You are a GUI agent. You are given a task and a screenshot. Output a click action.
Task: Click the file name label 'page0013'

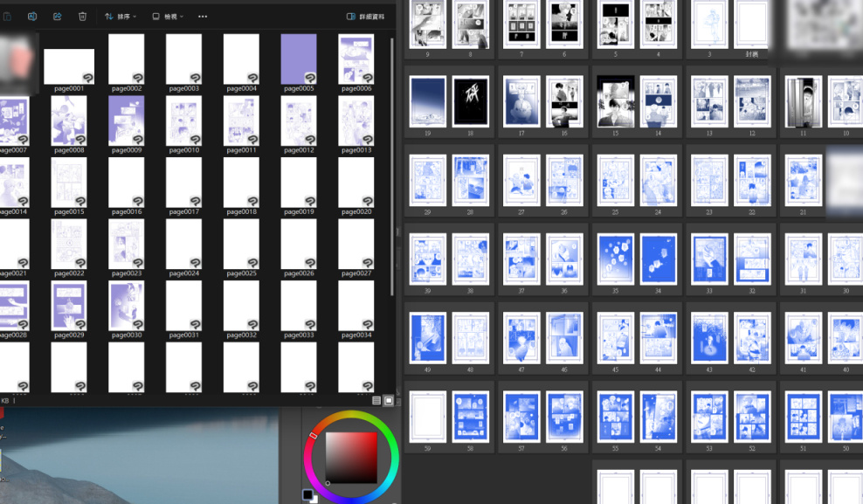(x=356, y=150)
